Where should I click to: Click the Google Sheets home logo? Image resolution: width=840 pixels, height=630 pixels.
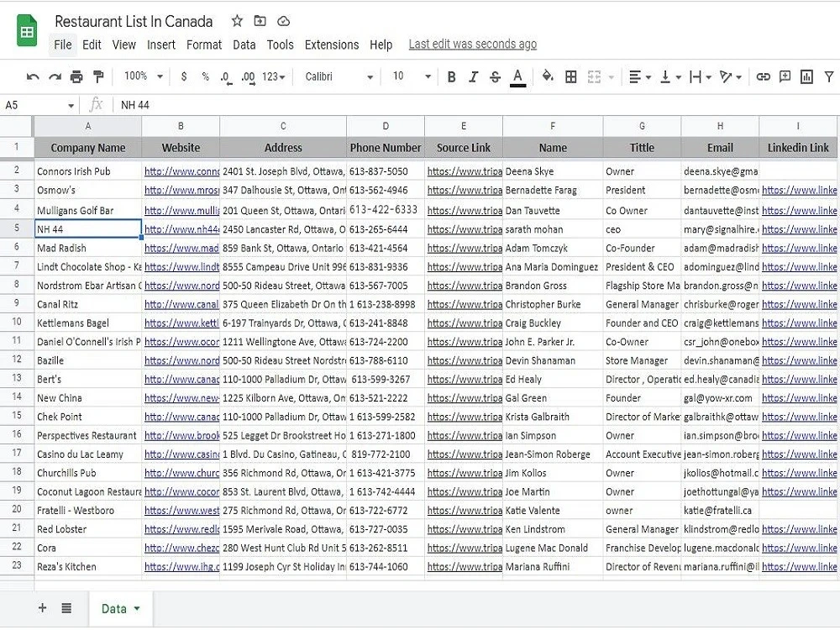pyautogui.click(x=27, y=31)
